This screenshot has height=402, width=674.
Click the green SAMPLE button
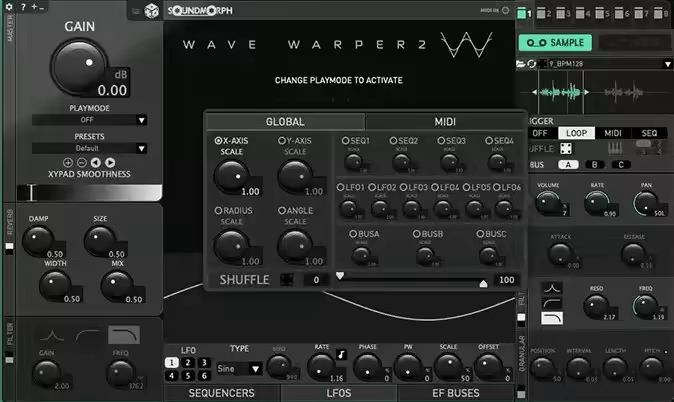555,42
